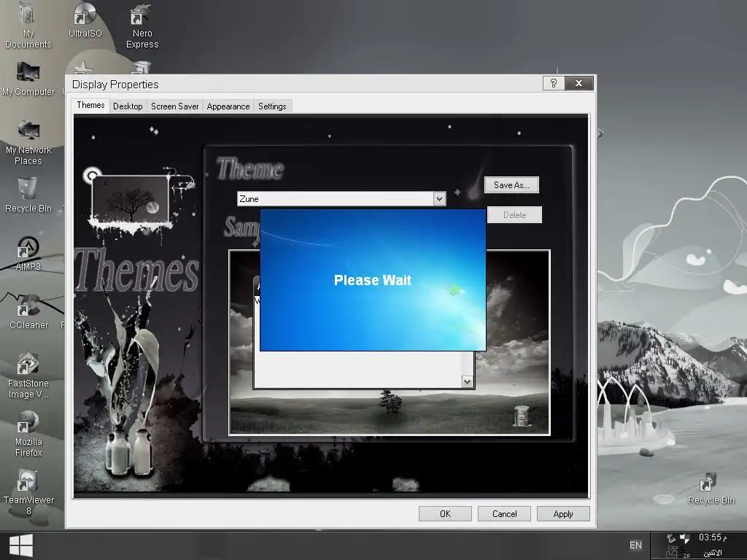This screenshot has height=560, width=747.
Task: Launch the AIMP3 shortcut
Action: pyautogui.click(x=28, y=254)
